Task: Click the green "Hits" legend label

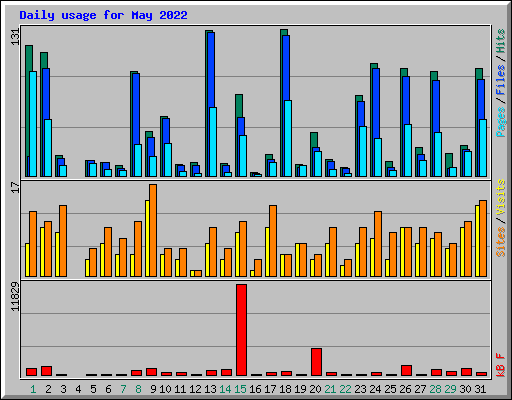Action: (500, 41)
